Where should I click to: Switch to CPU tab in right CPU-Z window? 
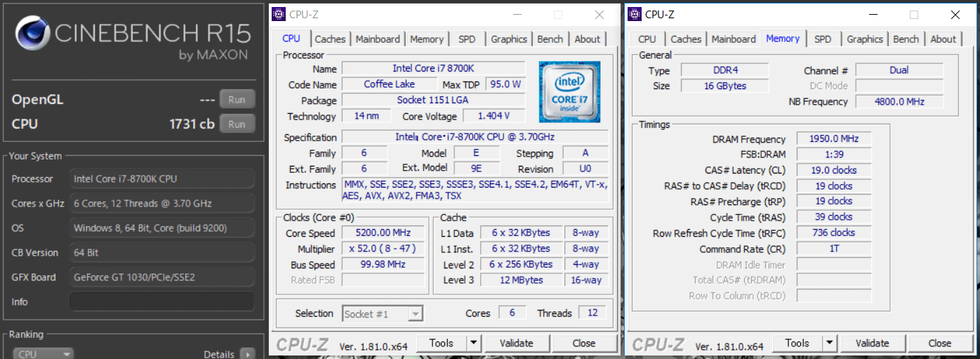(x=647, y=39)
